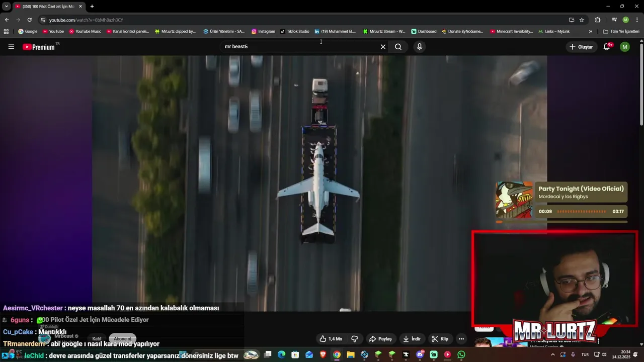Open the YouTube Music bookmark
The width and height of the screenshot is (644, 362).
[85, 31]
